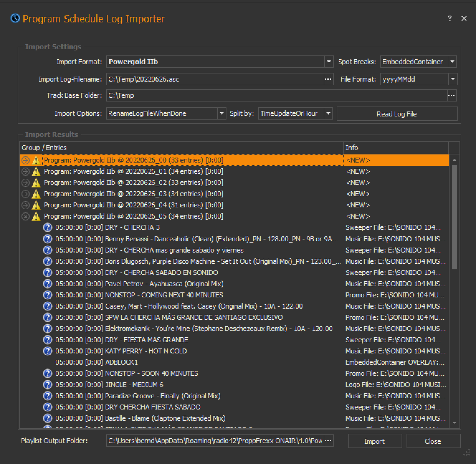Open the Split by dropdown list

tap(328, 113)
